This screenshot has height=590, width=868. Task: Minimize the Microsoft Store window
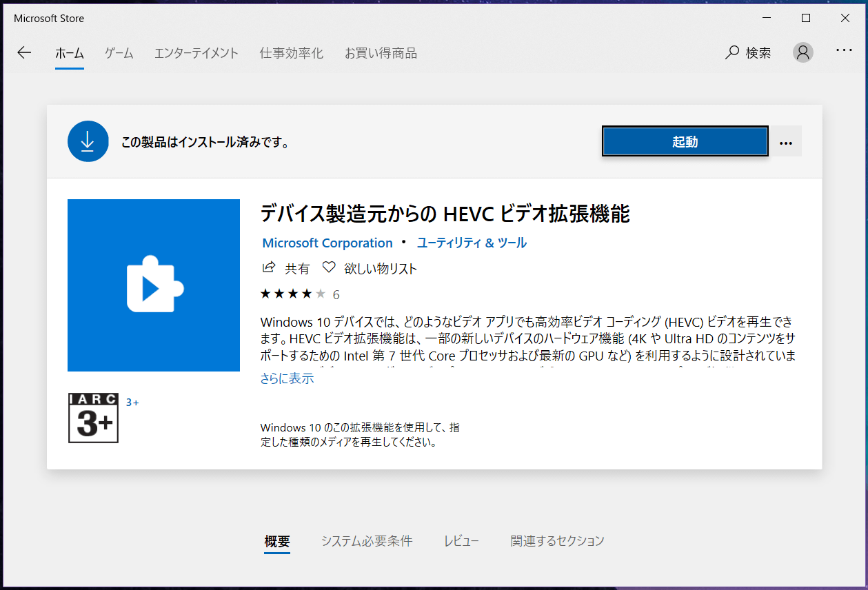point(767,18)
